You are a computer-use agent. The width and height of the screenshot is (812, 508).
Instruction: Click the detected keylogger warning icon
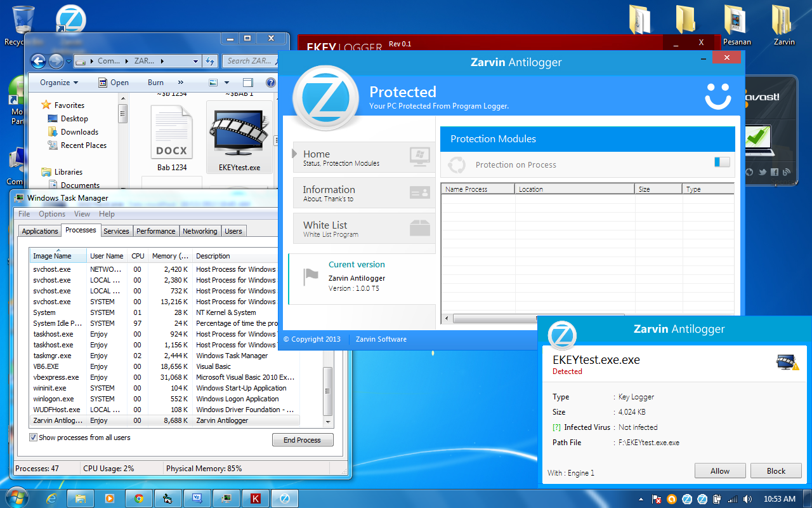click(x=787, y=361)
